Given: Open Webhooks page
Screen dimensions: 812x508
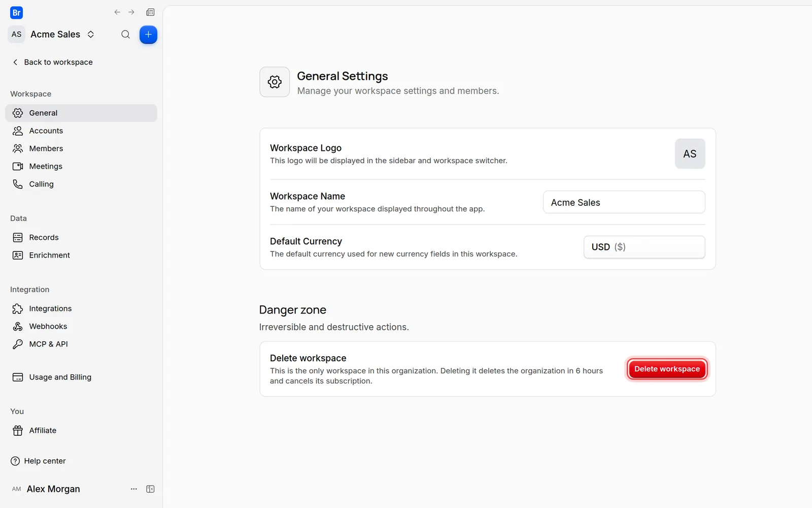Looking at the screenshot, I should tap(81, 326).
